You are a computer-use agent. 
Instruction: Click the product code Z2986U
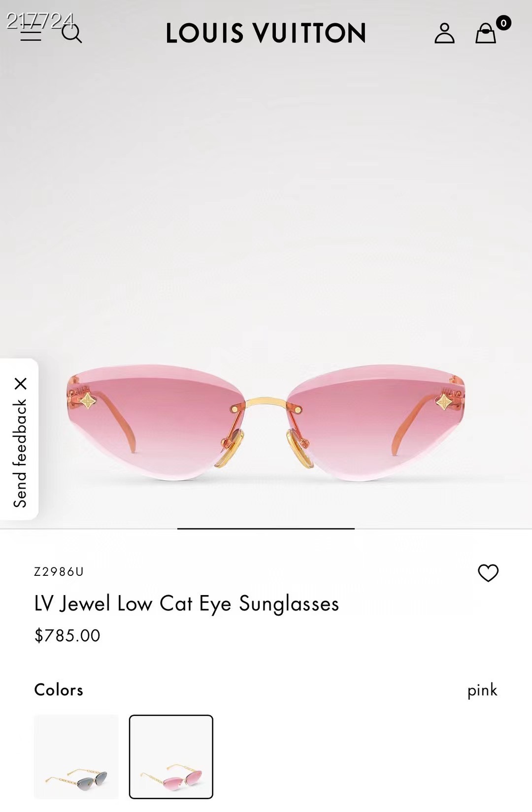(x=59, y=571)
